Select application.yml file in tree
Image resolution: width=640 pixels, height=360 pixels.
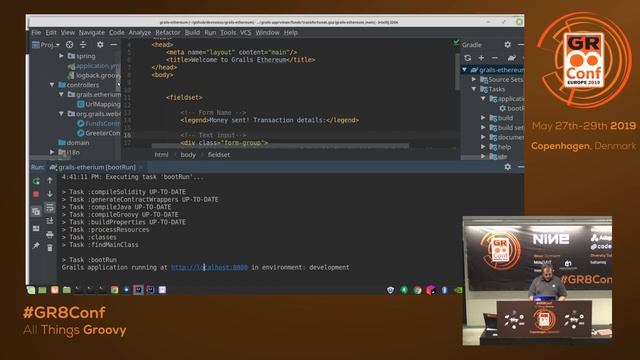[94, 66]
